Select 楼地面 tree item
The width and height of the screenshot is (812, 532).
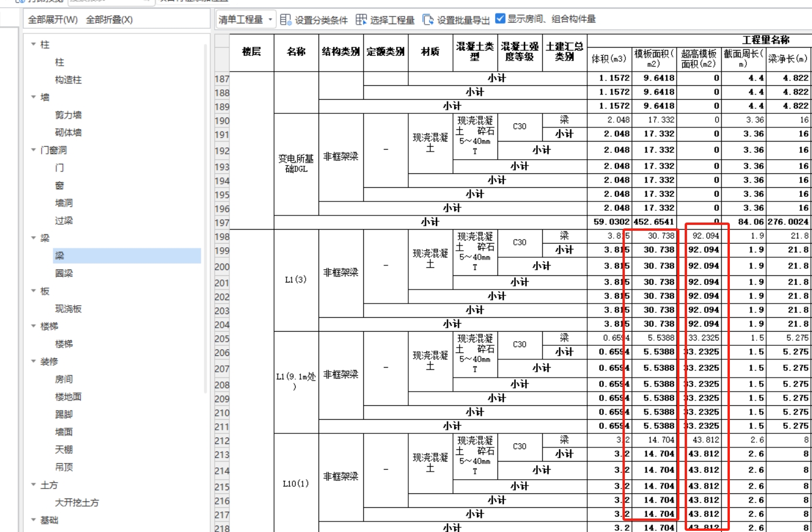[68, 397]
